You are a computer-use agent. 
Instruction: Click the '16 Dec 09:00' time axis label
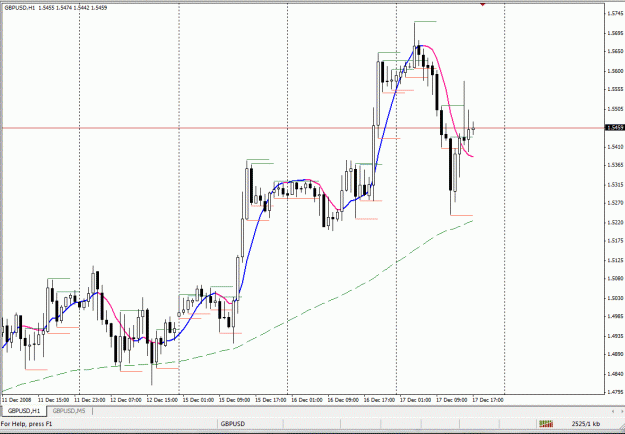coord(344,399)
